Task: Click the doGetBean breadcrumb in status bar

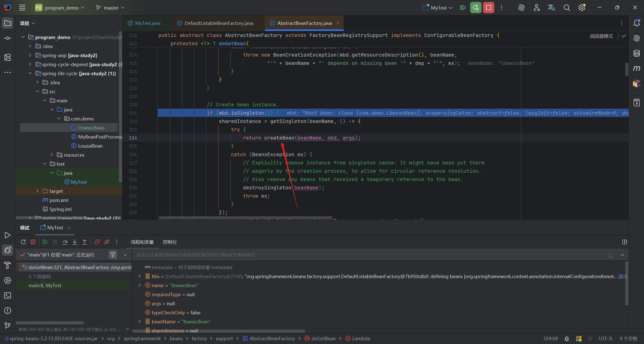Action: coord(323,338)
